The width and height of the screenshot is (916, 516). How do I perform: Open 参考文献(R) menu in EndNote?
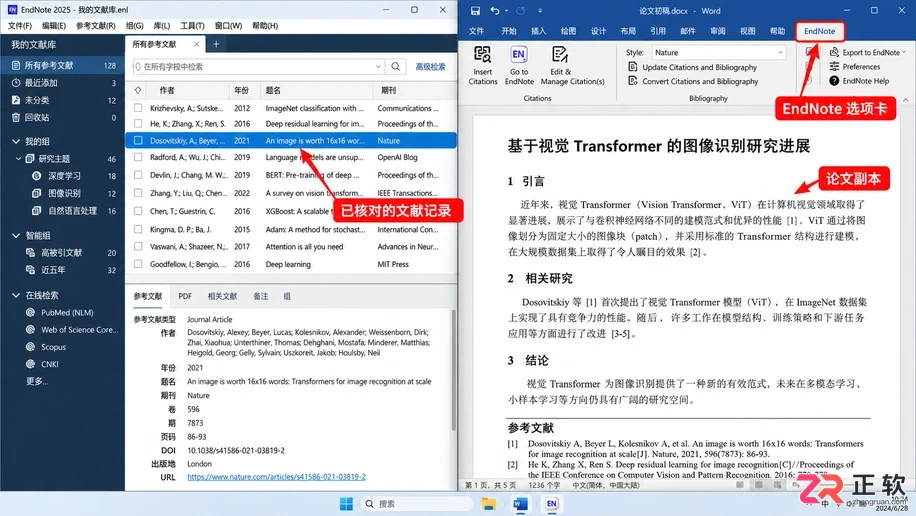click(95, 26)
